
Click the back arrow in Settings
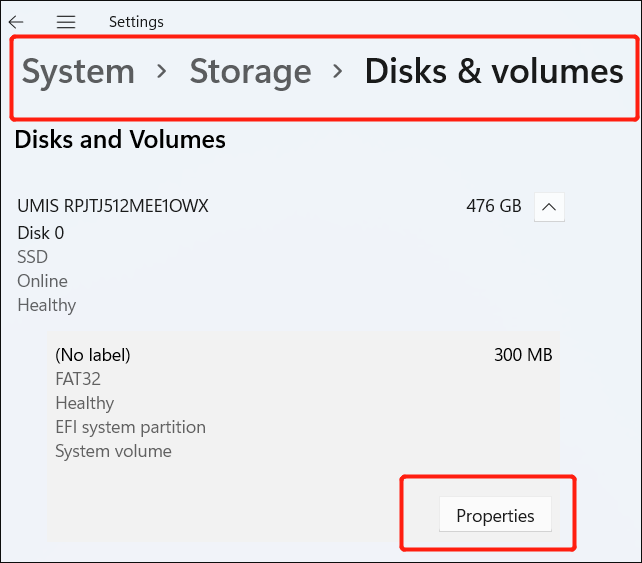[16, 22]
